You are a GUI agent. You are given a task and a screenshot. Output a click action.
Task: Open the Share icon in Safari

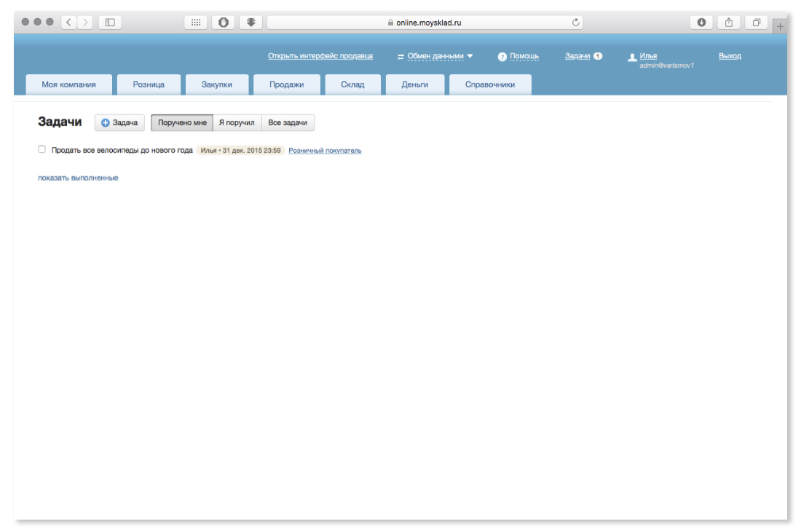[x=729, y=23]
